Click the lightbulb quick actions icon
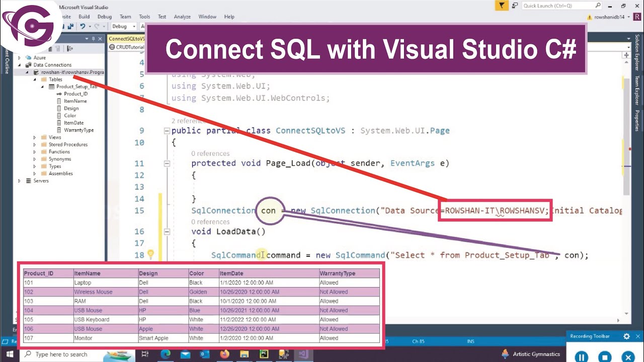Viewport: 644px width, 362px height. 150,254
